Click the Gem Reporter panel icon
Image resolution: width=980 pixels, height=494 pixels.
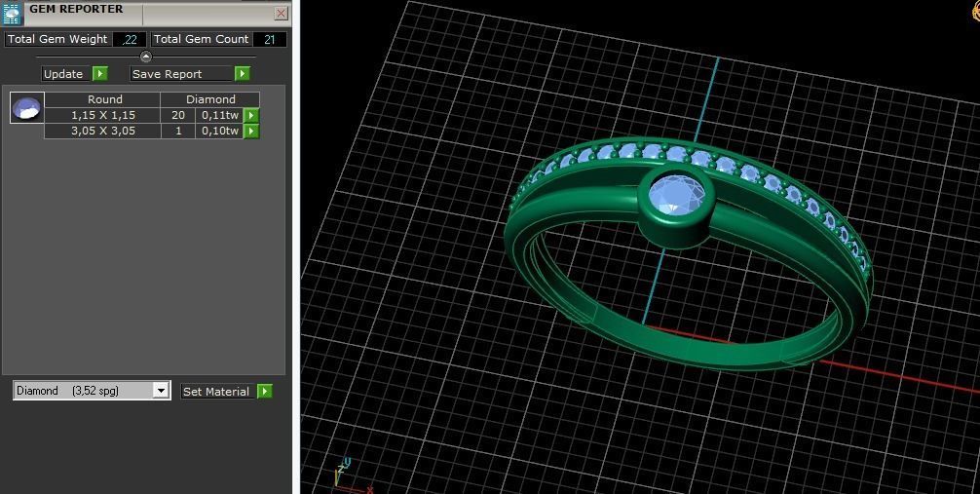pyautogui.click(x=13, y=13)
